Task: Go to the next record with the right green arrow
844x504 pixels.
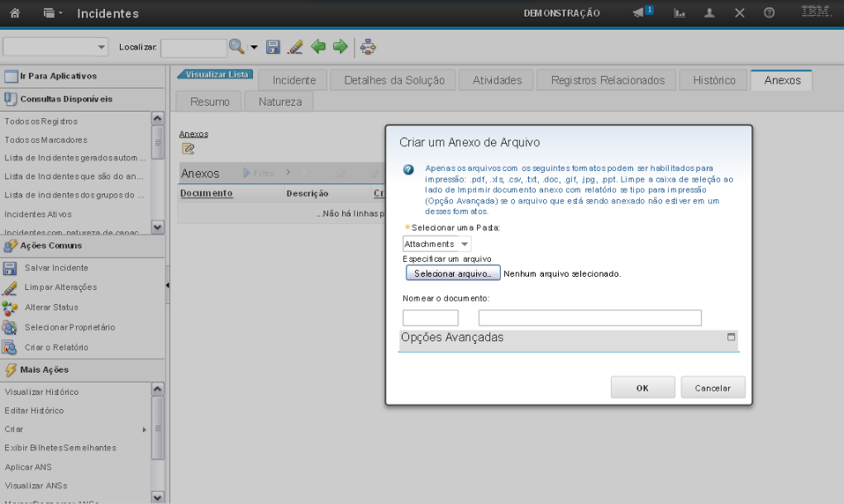Action: coord(340,47)
